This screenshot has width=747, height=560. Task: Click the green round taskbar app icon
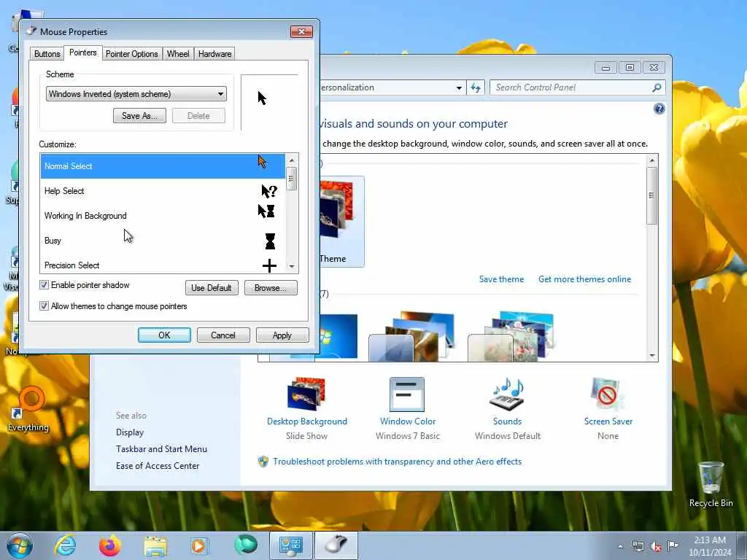point(245,545)
